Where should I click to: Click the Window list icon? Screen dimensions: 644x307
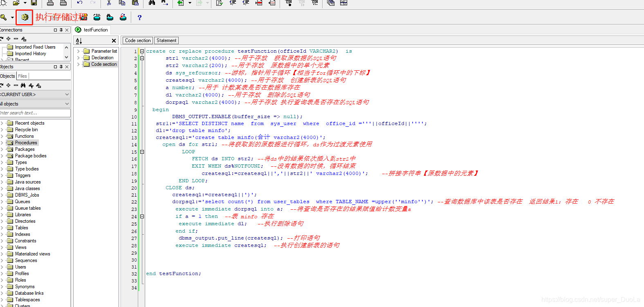coord(331,3)
